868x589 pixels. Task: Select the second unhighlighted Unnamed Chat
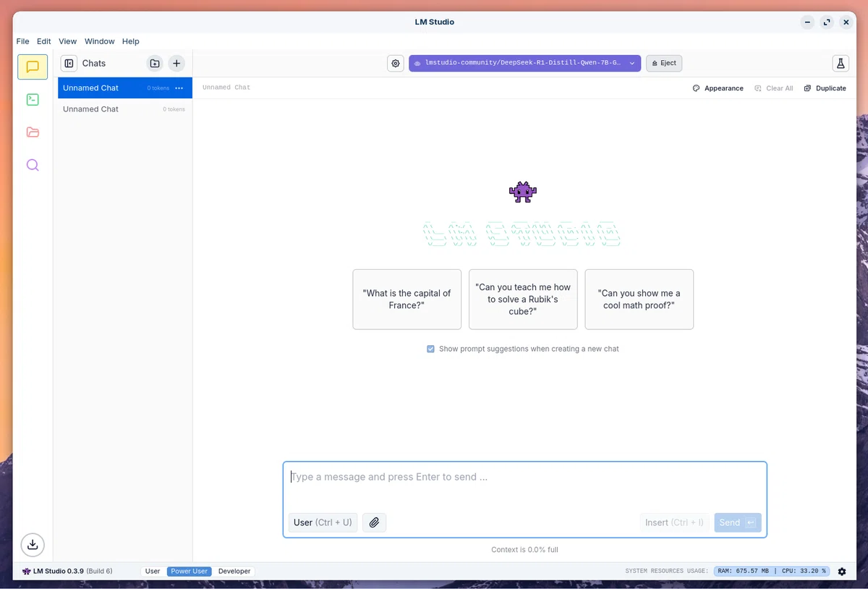click(x=125, y=109)
